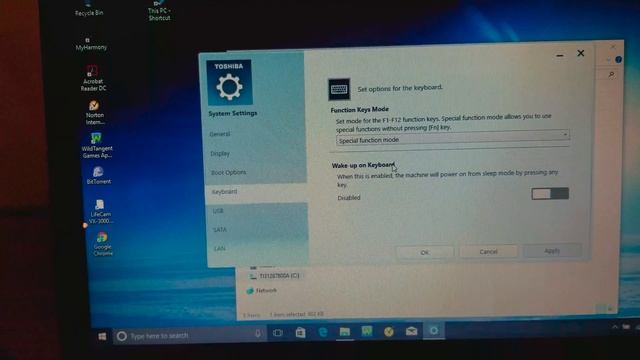Open Task View on the taskbar
Screen dimensions: 640x360
278,333
